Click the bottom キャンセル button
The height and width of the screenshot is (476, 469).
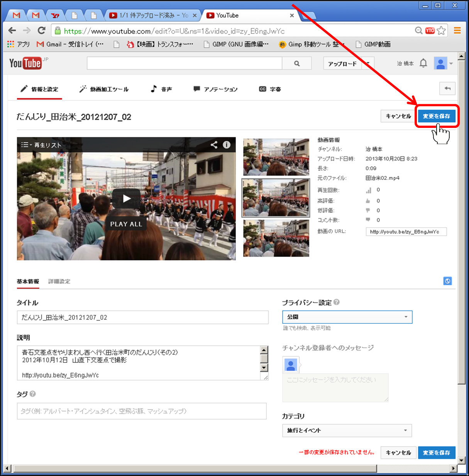(398, 452)
